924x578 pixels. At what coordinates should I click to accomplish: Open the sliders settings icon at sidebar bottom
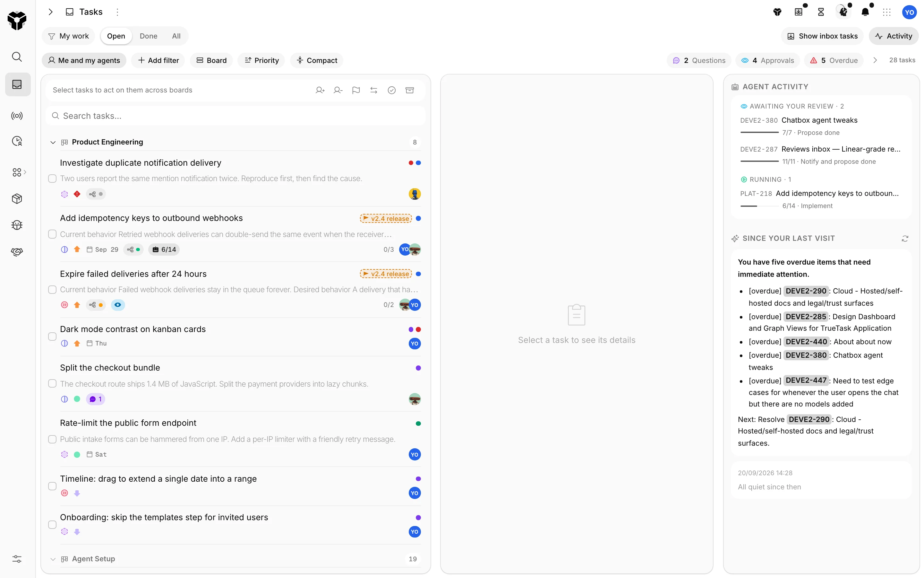pyautogui.click(x=17, y=559)
